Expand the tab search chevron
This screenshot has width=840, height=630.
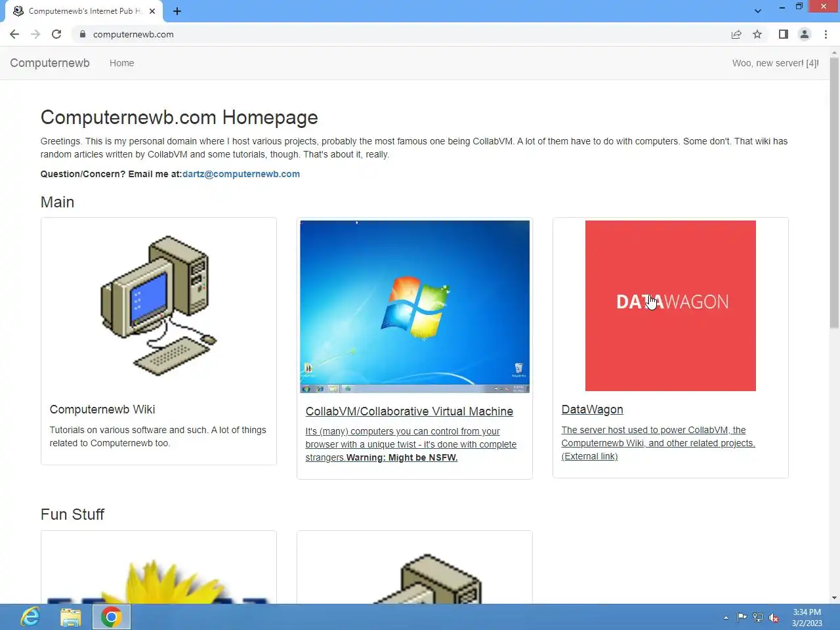pos(758,11)
